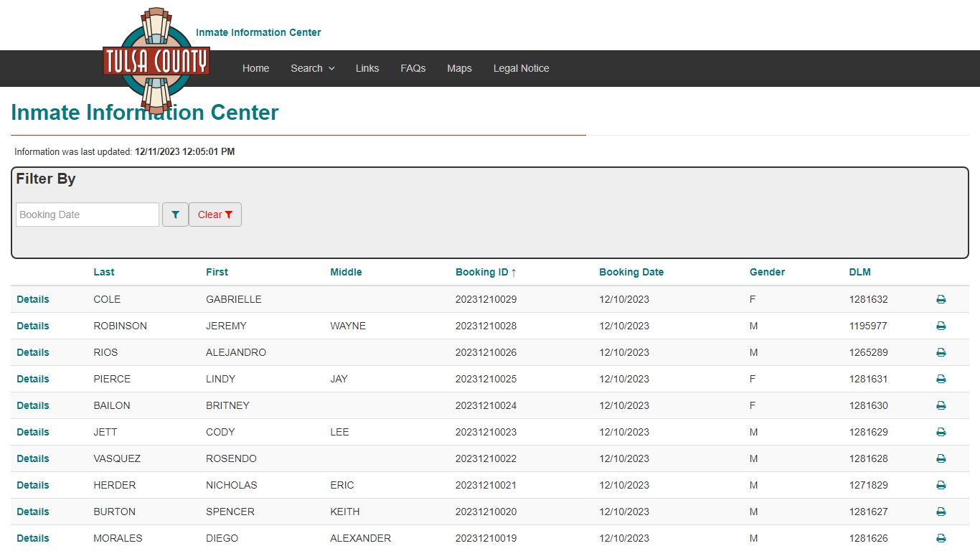Click the print icon for Cody Jett
This screenshot has width=980, height=551.
(941, 432)
